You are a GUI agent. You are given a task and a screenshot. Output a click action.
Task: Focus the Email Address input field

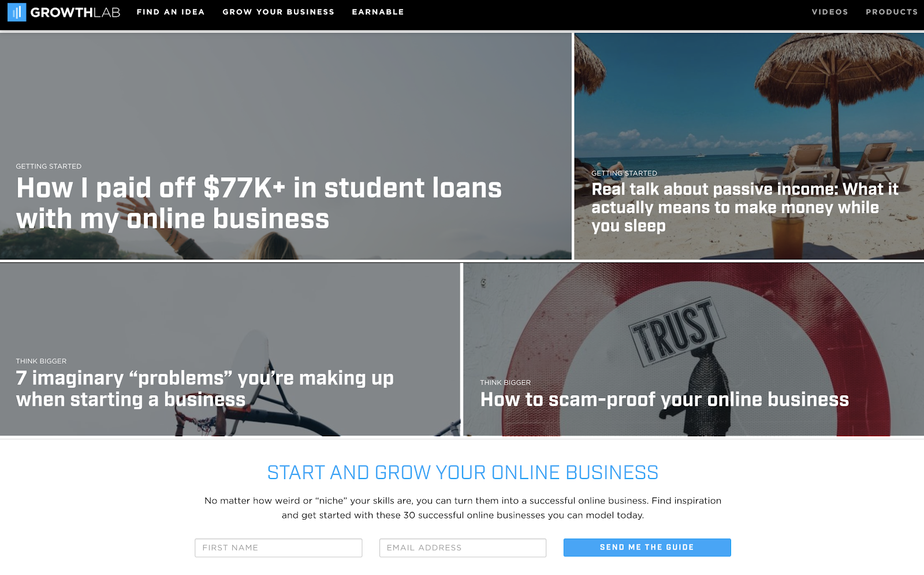point(463,548)
